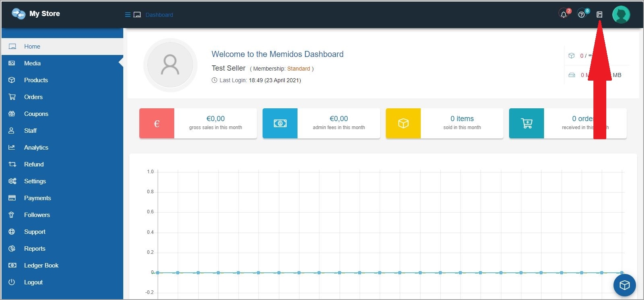
Task: Click Logout in the sidebar
Action: click(33, 282)
